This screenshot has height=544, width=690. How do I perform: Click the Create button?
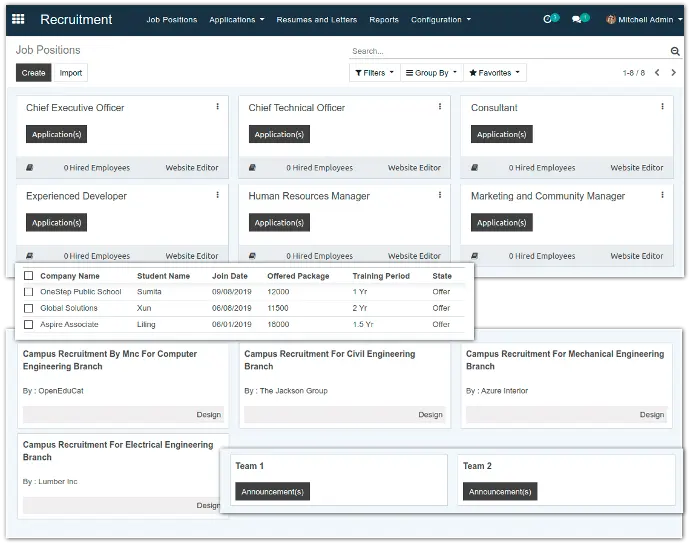[x=33, y=73]
